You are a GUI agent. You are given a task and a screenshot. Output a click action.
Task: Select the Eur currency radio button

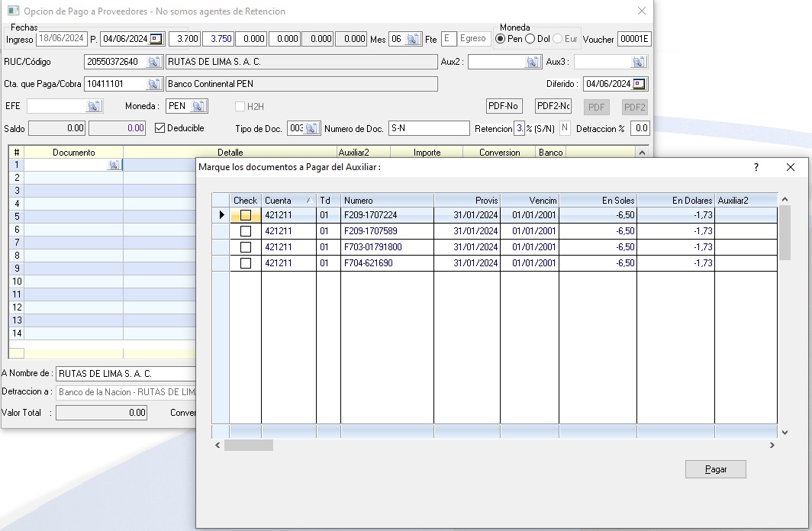(x=557, y=39)
